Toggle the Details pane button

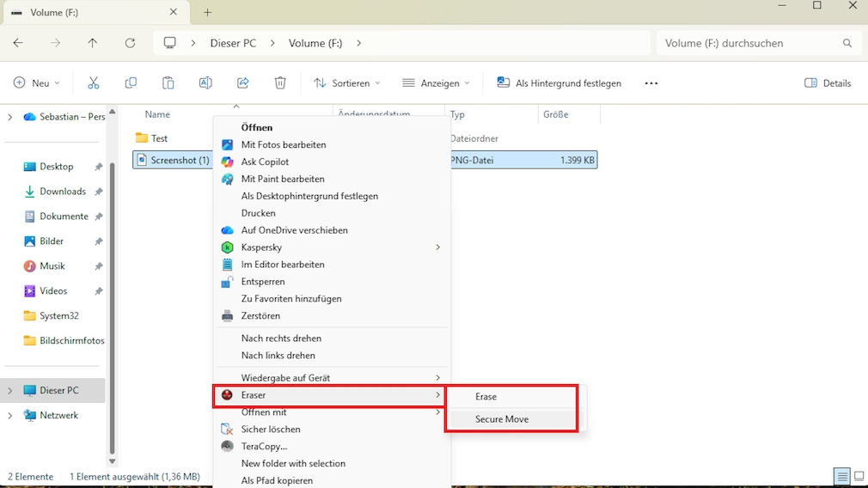pyautogui.click(x=828, y=83)
